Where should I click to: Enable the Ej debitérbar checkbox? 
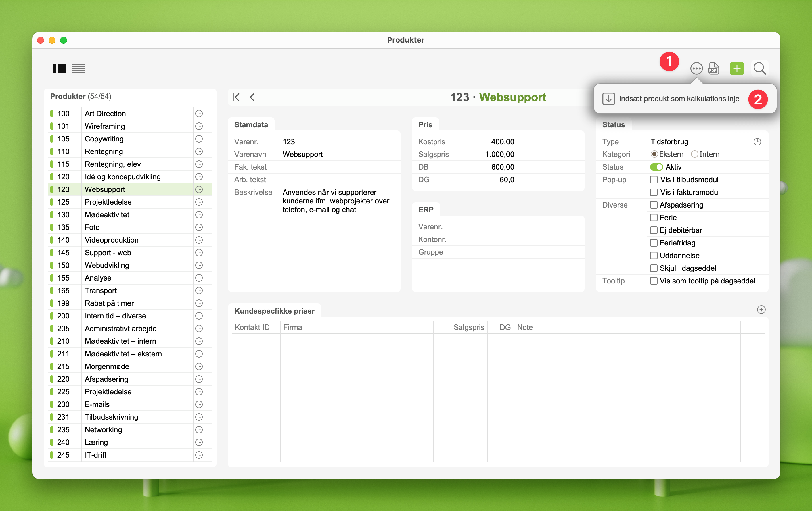point(654,230)
